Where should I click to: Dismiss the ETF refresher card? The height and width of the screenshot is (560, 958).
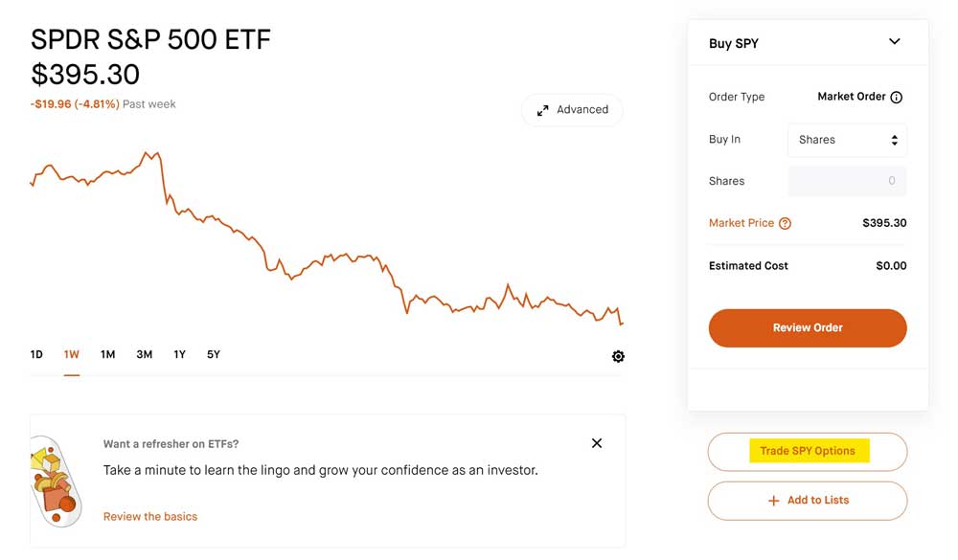[596, 443]
